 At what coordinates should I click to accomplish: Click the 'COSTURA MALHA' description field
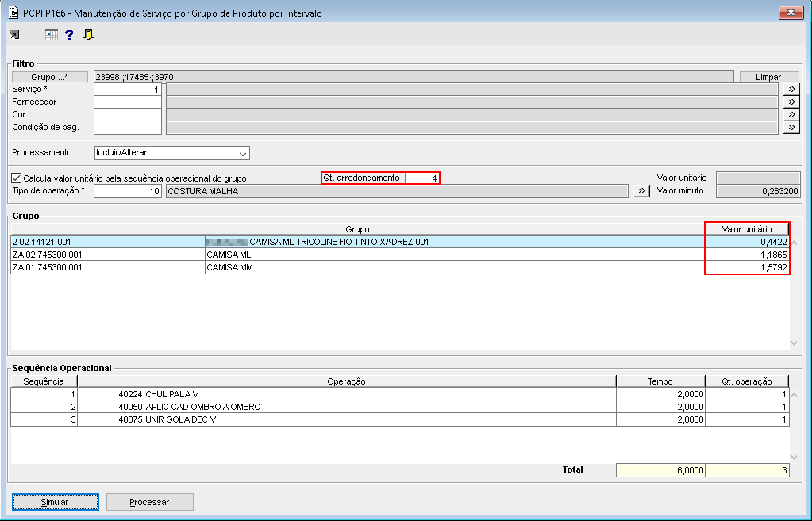(397, 191)
